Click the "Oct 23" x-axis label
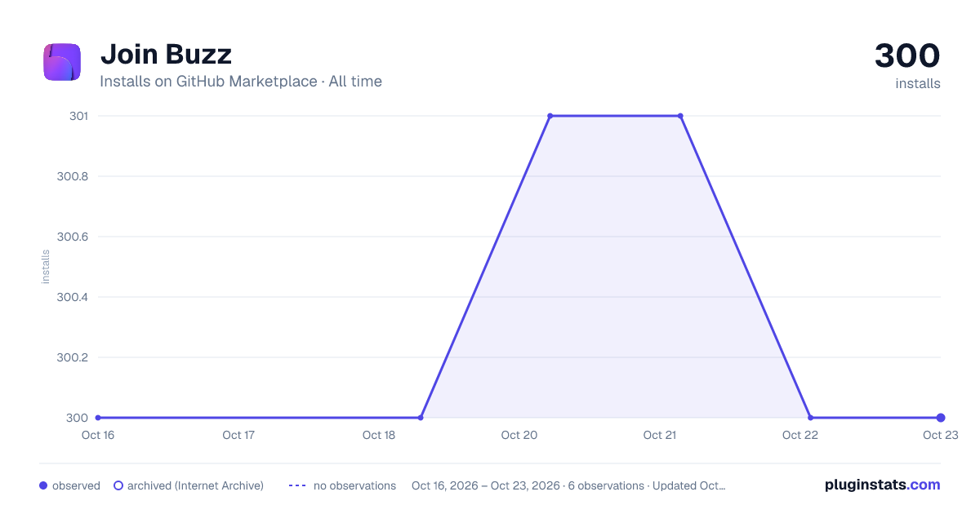980x514 pixels. [x=940, y=435]
